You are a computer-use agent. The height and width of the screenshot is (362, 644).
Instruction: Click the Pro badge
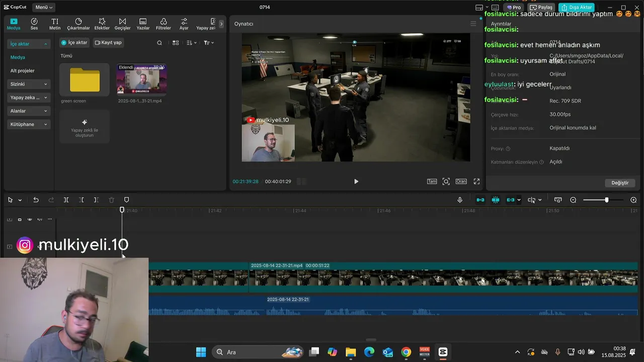(514, 8)
